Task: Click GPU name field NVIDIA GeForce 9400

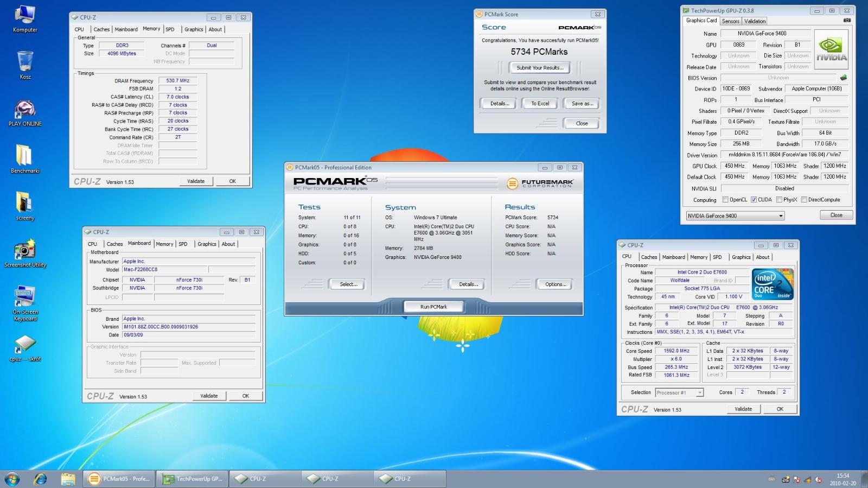Action: point(765,34)
